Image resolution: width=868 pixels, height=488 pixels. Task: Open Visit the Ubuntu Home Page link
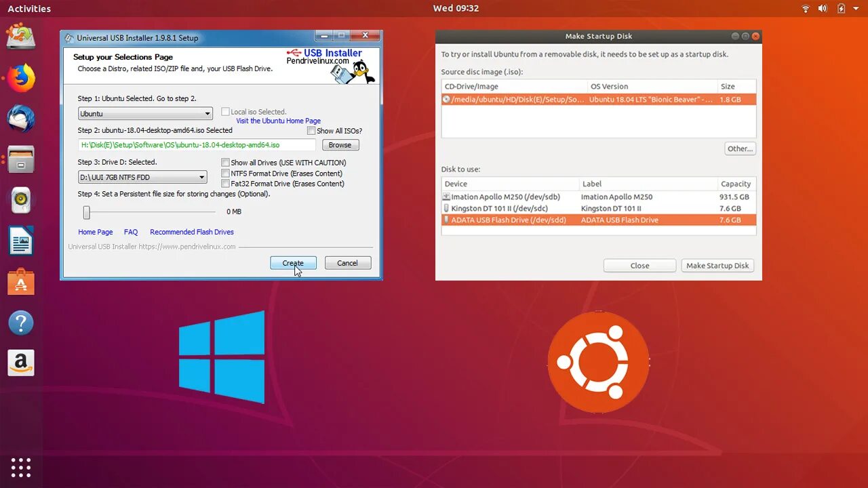pos(279,121)
